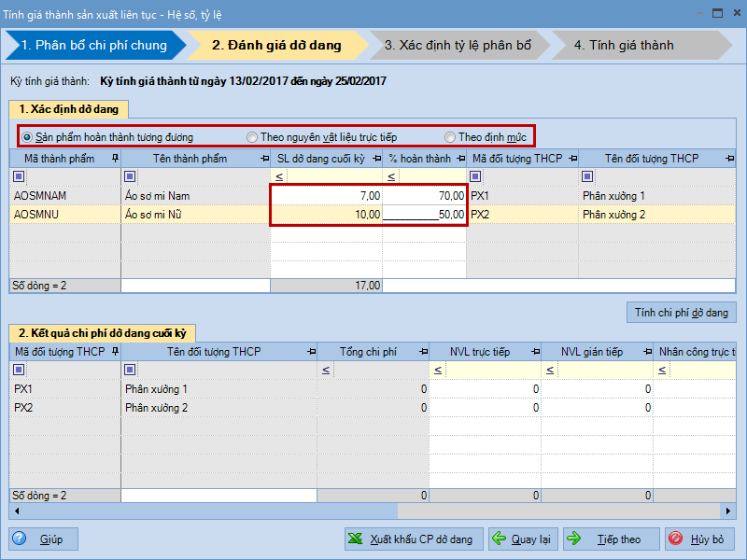
Task: Click filter icon under Mã thành phẩm
Action: click(20, 176)
